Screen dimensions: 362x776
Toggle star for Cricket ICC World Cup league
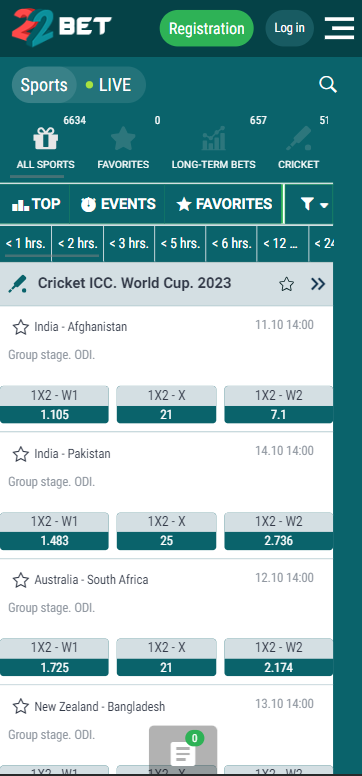pos(286,284)
